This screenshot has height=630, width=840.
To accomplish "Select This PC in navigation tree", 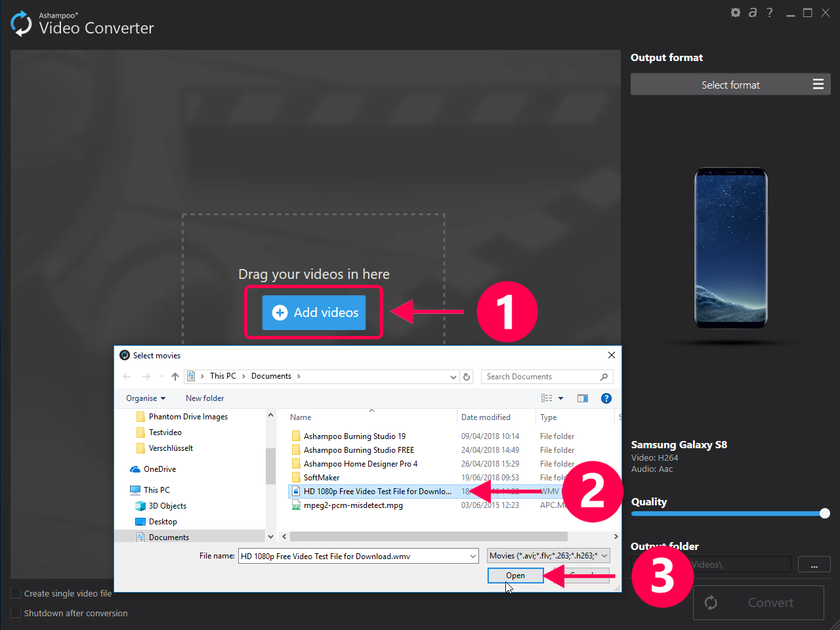I will pyautogui.click(x=156, y=490).
